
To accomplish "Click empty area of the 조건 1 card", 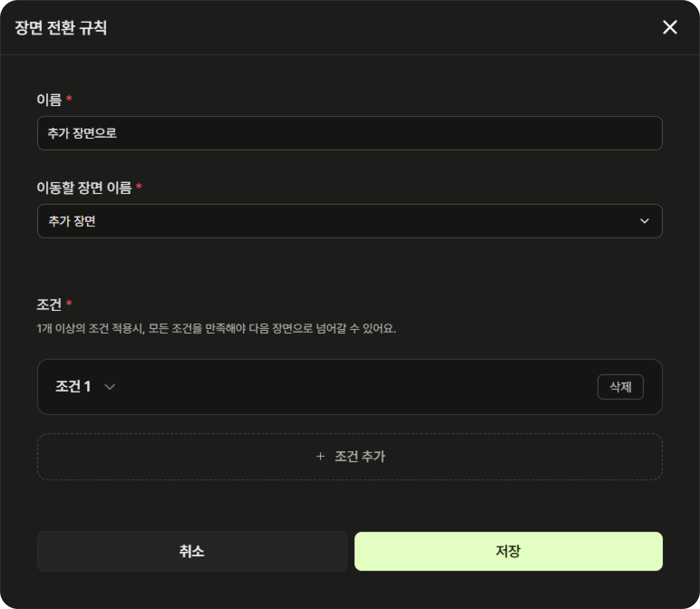I will 354,387.
